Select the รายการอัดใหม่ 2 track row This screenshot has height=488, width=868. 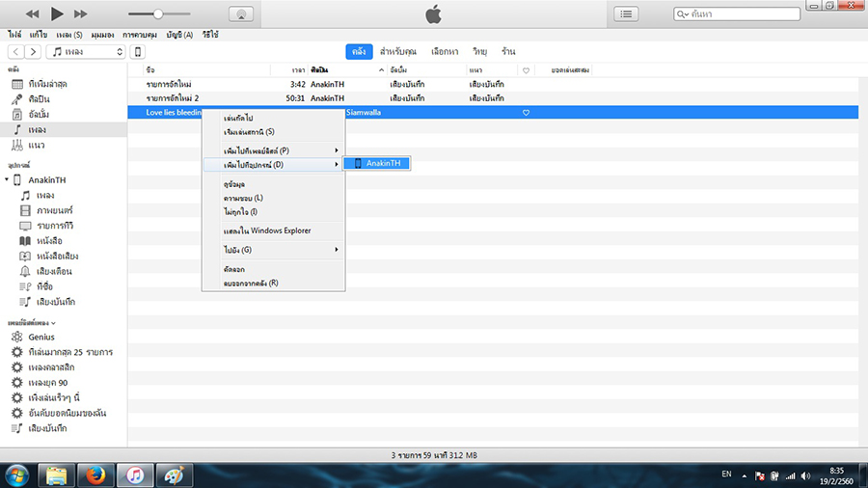(x=493, y=98)
